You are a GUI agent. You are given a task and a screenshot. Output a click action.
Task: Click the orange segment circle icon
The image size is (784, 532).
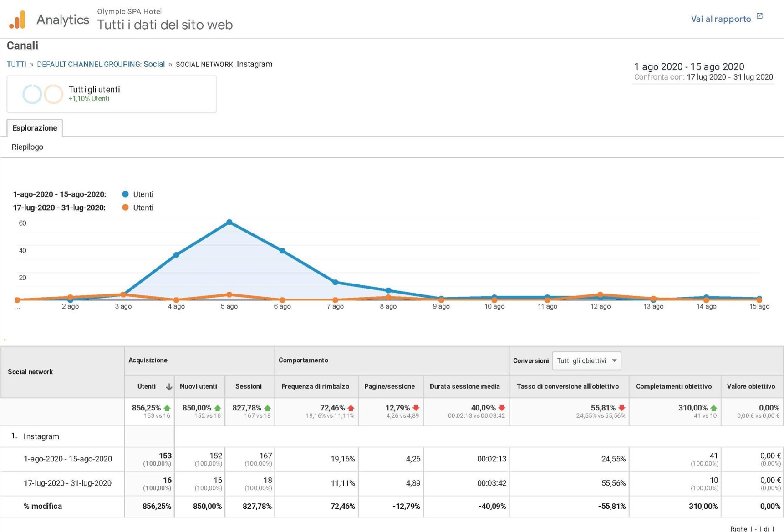pos(53,94)
